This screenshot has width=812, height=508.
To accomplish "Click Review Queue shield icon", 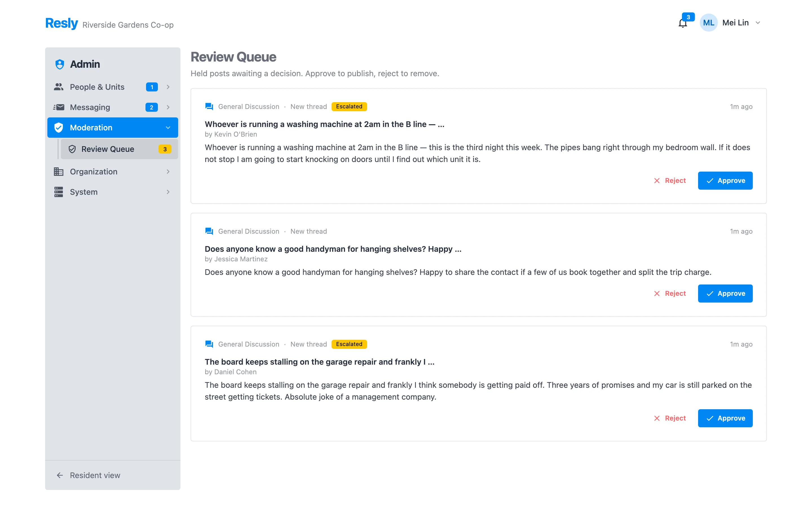I will (72, 149).
